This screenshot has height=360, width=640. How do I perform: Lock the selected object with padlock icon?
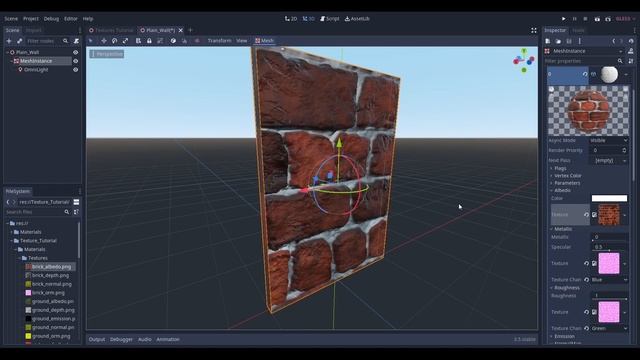click(x=149, y=40)
